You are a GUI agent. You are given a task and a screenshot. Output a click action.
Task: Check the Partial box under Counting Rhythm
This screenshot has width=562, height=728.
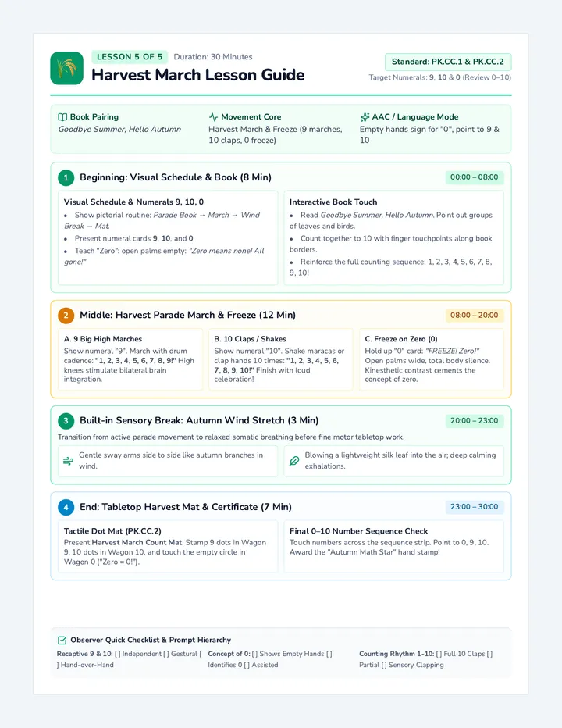(x=489, y=654)
